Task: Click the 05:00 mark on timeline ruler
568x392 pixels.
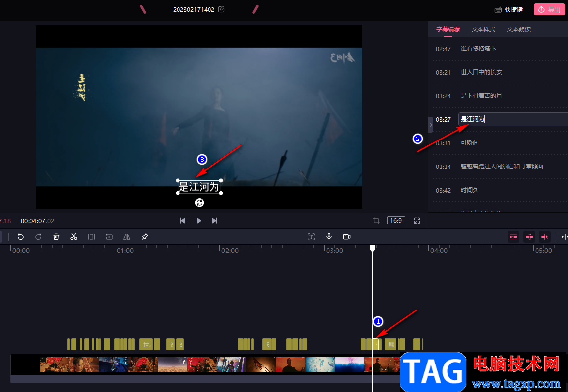Action: click(543, 251)
